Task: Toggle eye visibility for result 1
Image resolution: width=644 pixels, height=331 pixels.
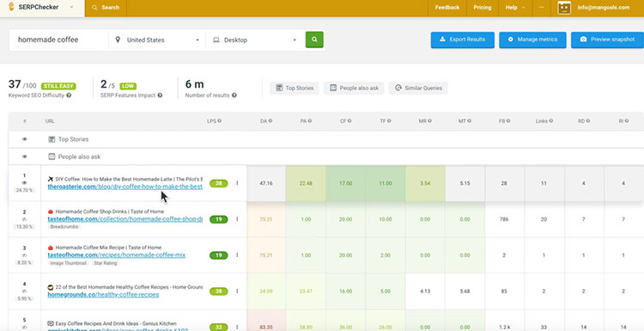Action: (25, 183)
